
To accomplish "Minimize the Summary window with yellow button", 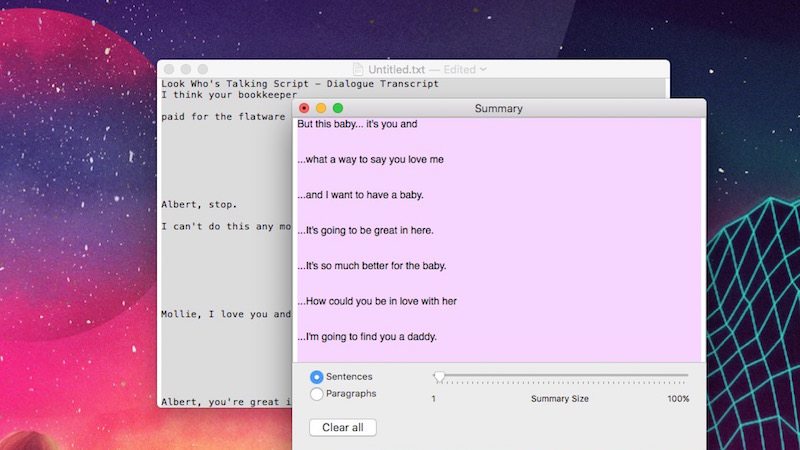I will click(x=321, y=108).
